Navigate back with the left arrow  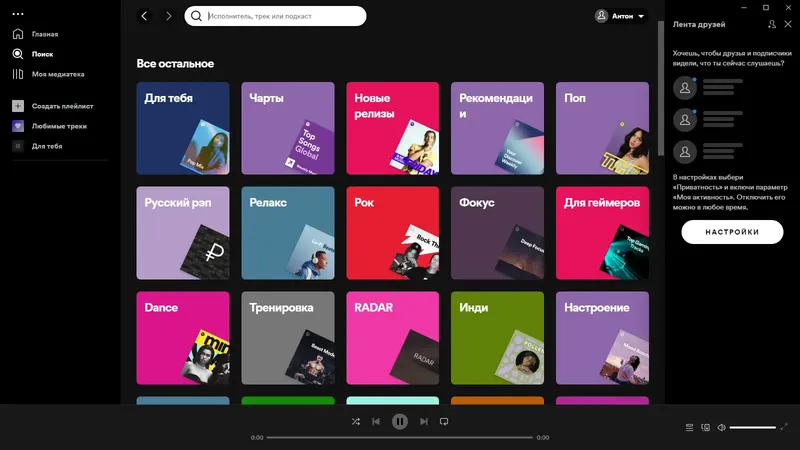pos(144,16)
